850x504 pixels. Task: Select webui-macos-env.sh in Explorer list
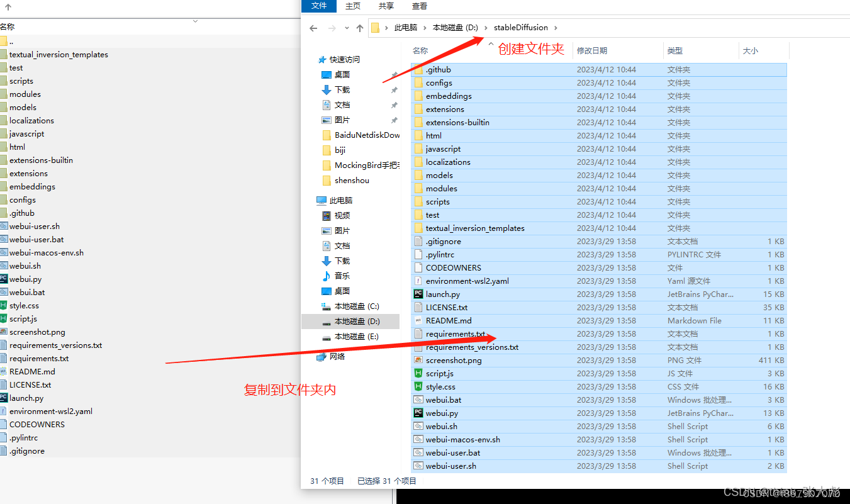(599, 439)
